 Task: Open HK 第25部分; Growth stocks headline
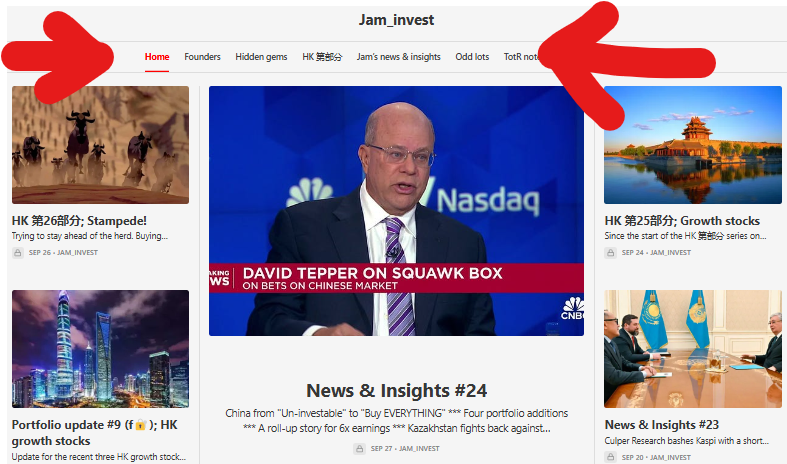(x=682, y=220)
